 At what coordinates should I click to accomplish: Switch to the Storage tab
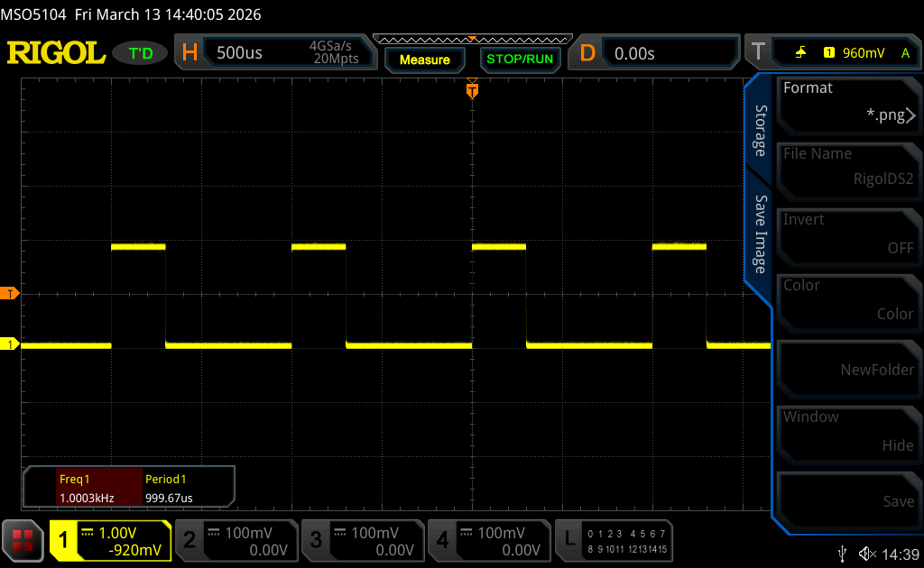coord(760,131)
